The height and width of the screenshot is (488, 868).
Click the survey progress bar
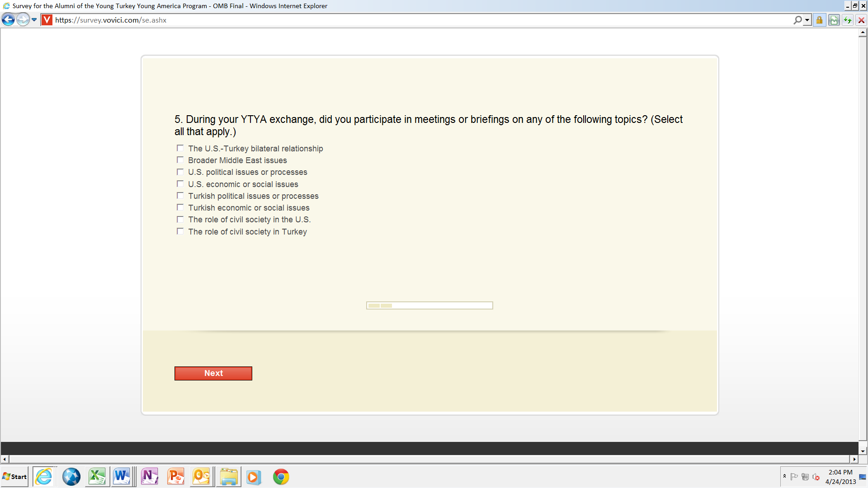[429, 305]
